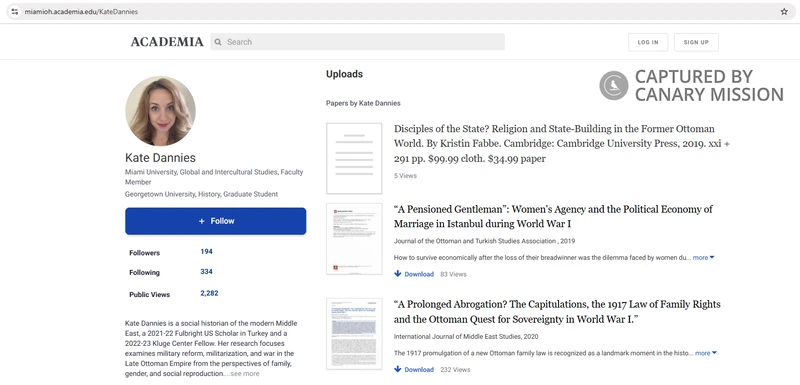The width and height of the screenshot is (800, 385).
Task: Click download arrow icon beside 232 Views
Action: coord(397,369)
